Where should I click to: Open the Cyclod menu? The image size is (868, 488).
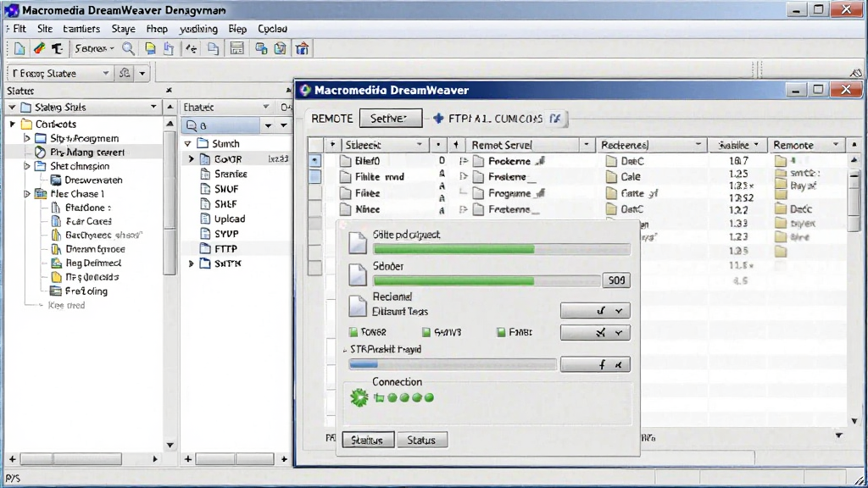[x=272, y=29]
